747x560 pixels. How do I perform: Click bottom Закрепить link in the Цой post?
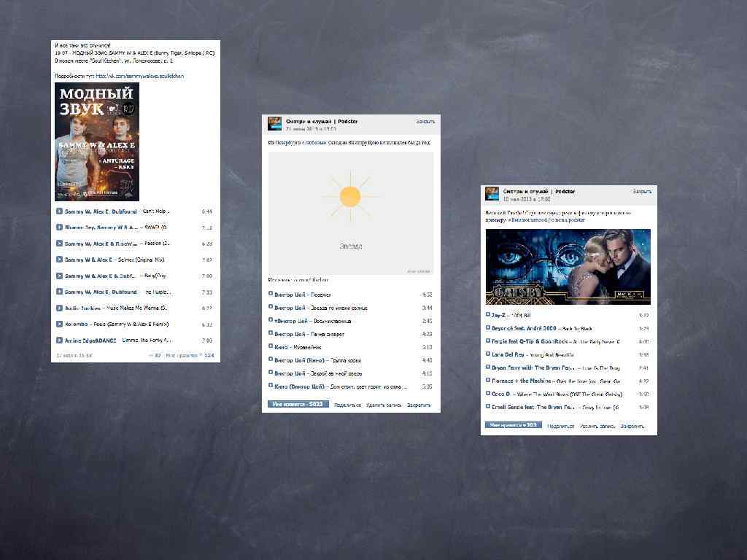(419, 405)
